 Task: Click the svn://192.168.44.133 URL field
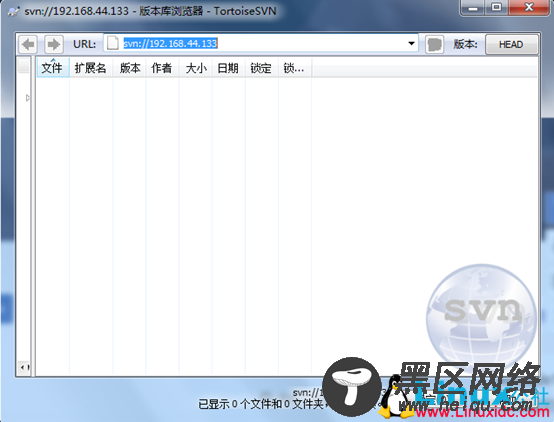point(261,43)
